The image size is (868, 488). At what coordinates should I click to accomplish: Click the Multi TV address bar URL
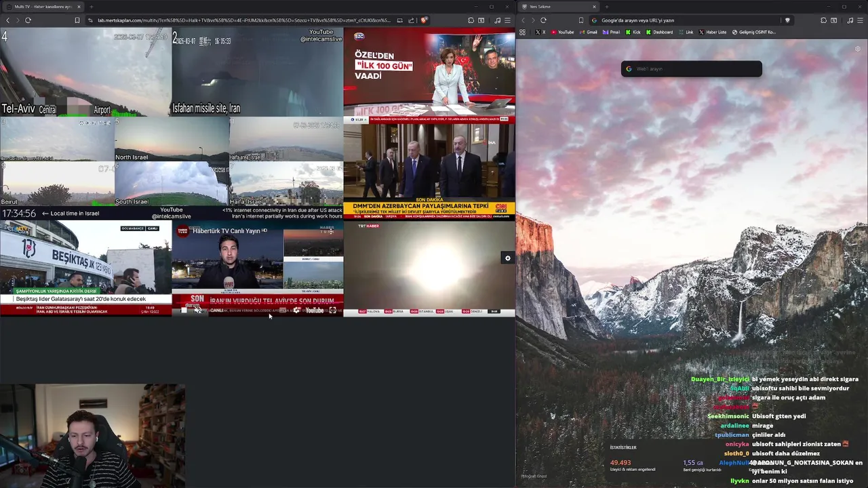[x=244, y=20]
